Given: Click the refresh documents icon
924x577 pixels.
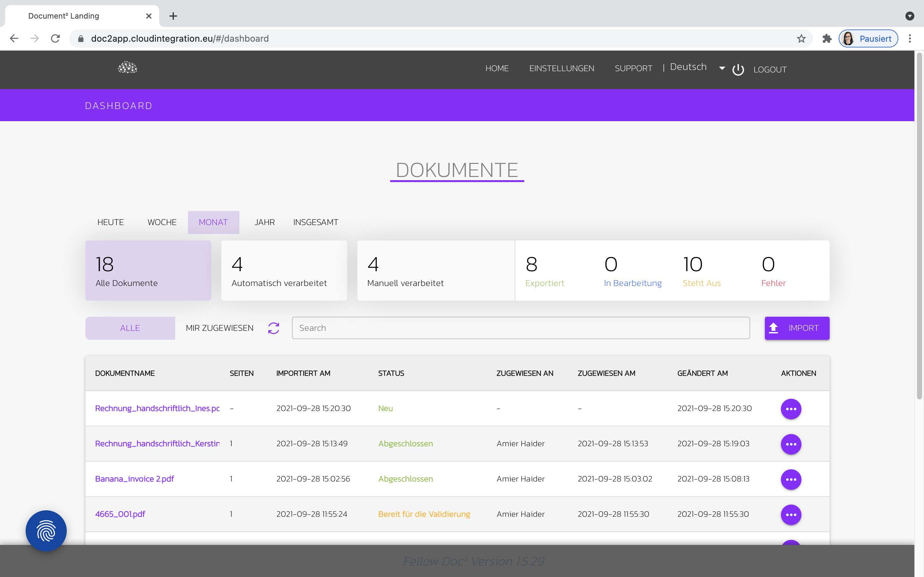Looking at the screenshot, I should (x=273, y=328).
